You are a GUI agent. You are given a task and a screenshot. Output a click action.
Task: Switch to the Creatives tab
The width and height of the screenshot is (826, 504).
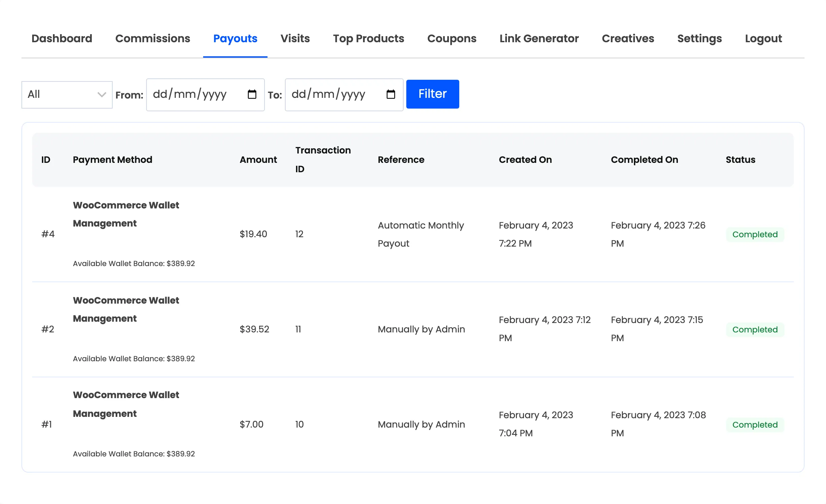tap(628, 39)
